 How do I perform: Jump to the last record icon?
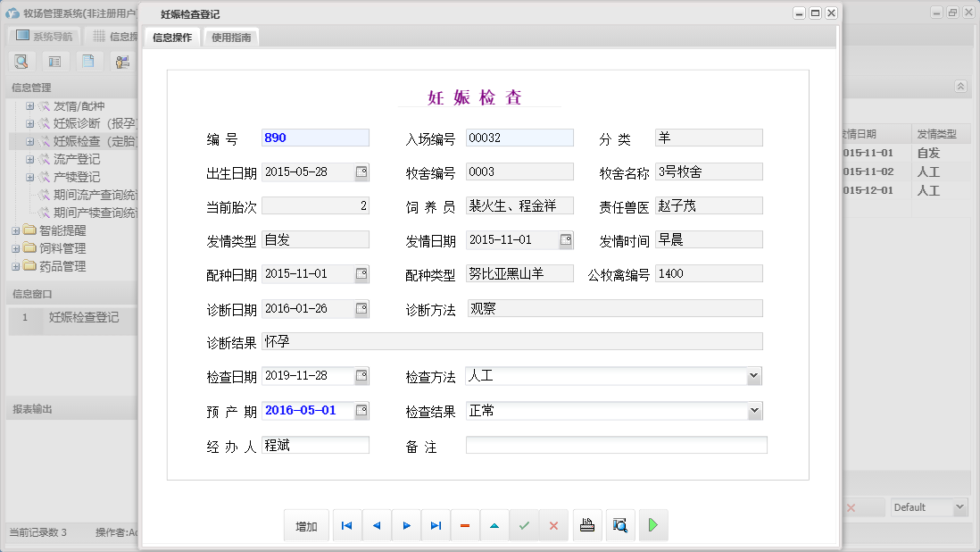point(436,525)
